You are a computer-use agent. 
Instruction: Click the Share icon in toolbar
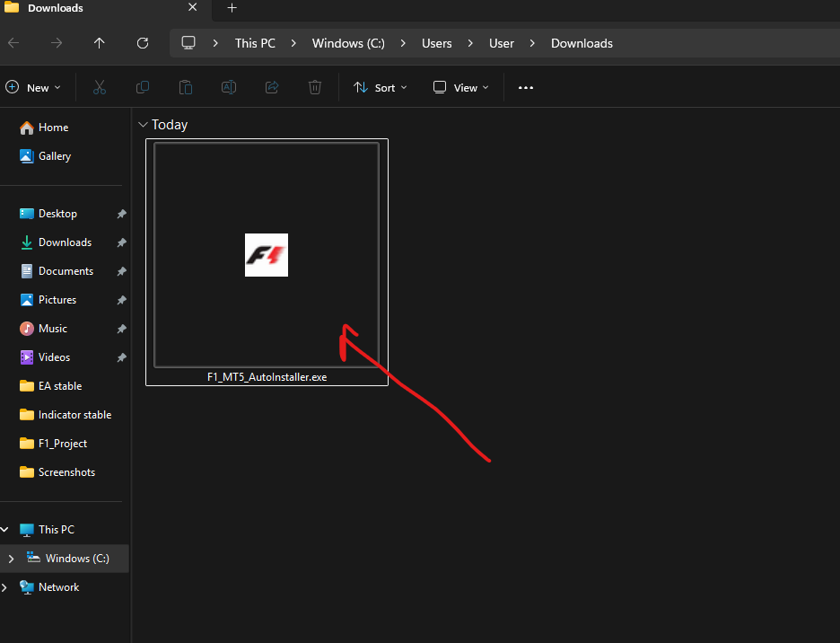(x=272, y=87)
